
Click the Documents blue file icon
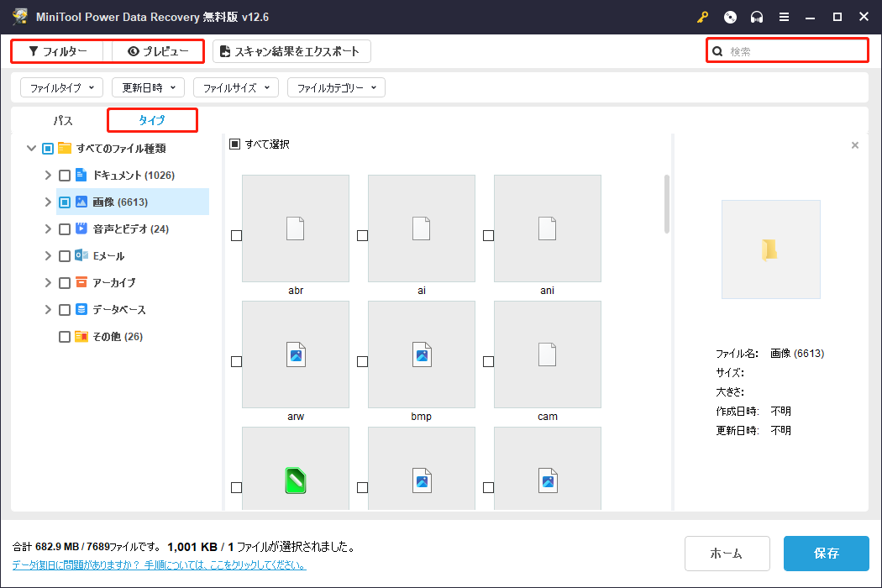tap(81, 175)
